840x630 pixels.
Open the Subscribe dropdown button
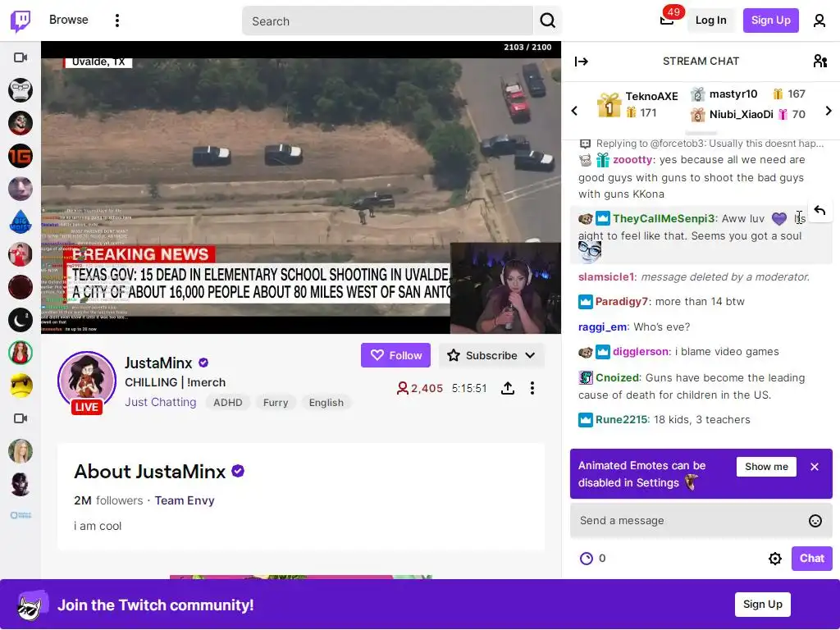point(491,355)
